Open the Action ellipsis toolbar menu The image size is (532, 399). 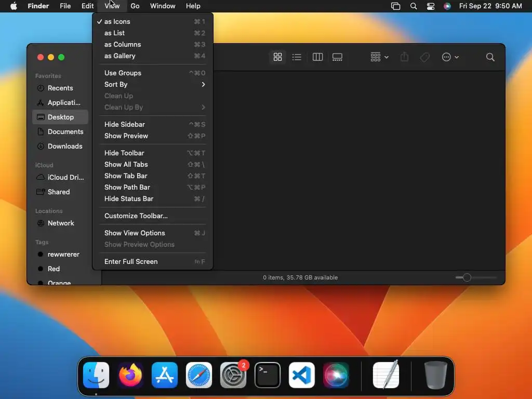pos(450,57)
